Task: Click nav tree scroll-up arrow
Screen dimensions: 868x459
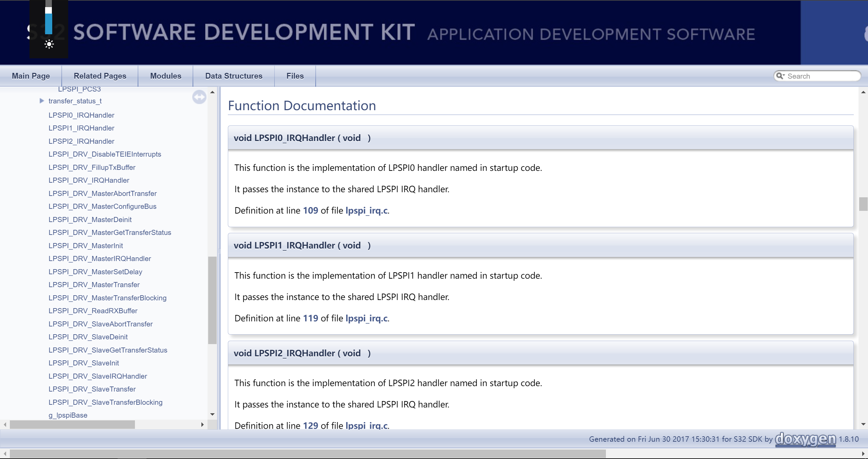Action: [x=212, y=92]
